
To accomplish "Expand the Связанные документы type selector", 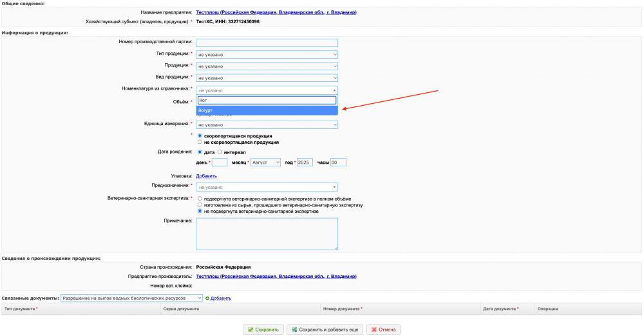I will pos(131,298).
